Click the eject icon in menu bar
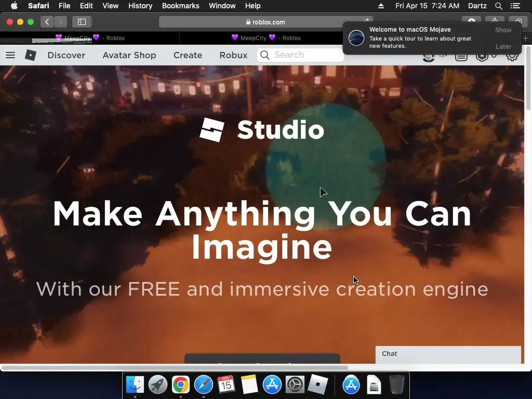Image resolution: width=532 pixels, height=399 pixels. click(381, 6)
